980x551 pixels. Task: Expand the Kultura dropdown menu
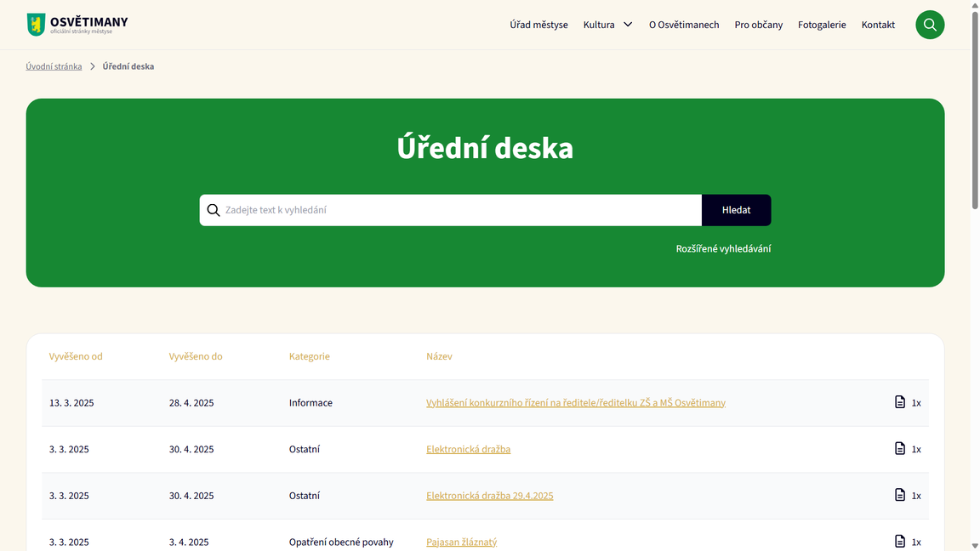coord(607,25)
